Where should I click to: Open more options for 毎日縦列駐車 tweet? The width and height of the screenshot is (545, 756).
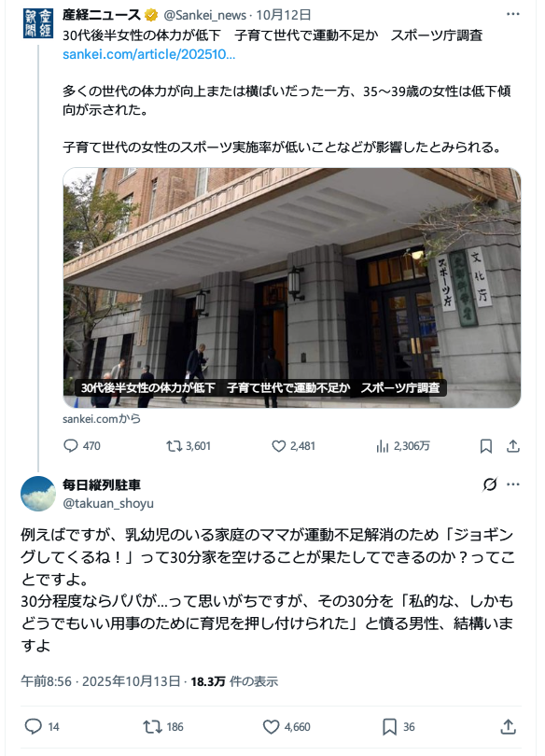(x=513, y=484)
